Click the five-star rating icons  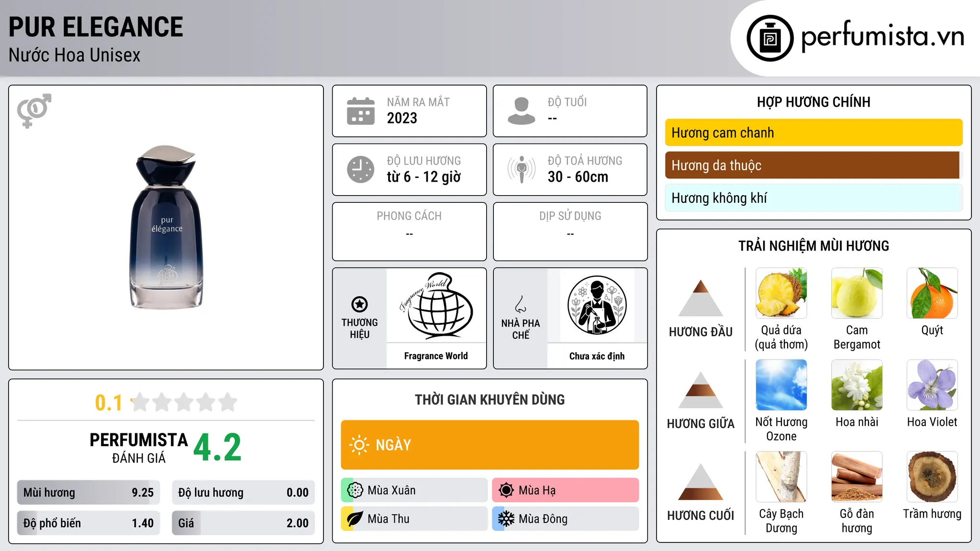(x=184, y=402)
